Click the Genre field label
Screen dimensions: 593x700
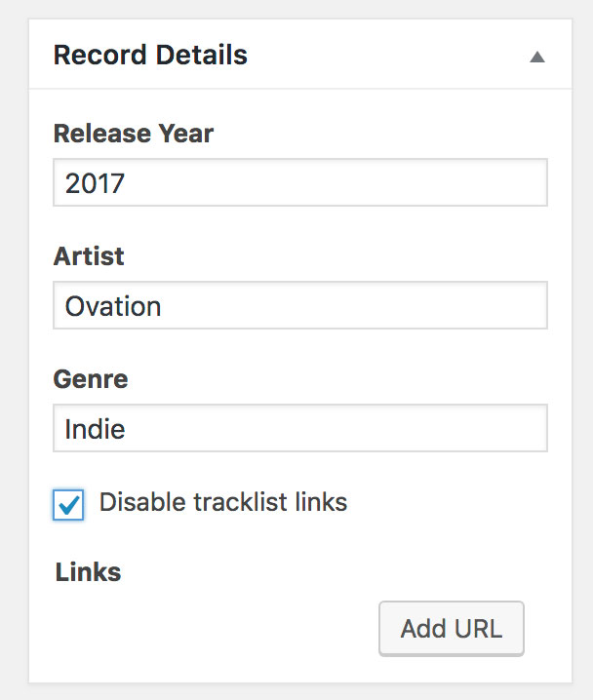tap(91, 379)
